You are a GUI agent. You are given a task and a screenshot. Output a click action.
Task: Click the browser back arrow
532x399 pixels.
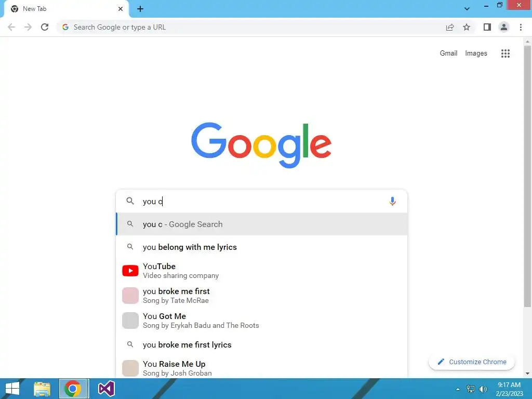11,27
